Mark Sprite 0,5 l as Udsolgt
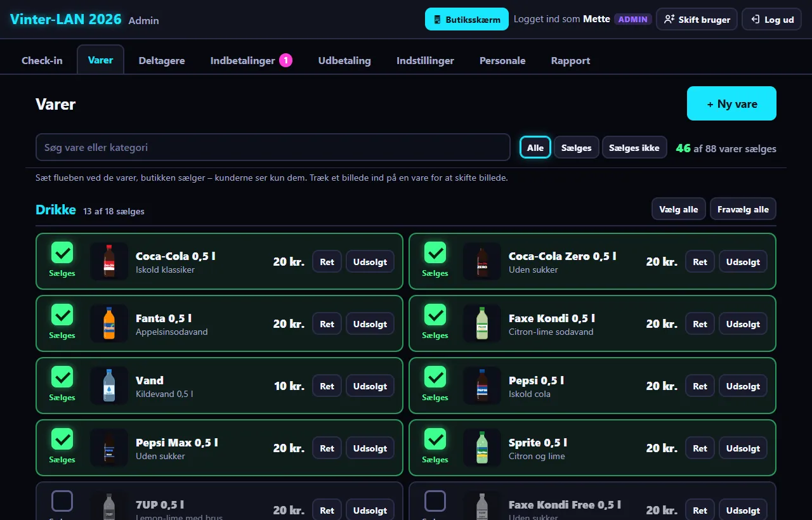Viewport: 812px width, 520px height. (743, 448)
